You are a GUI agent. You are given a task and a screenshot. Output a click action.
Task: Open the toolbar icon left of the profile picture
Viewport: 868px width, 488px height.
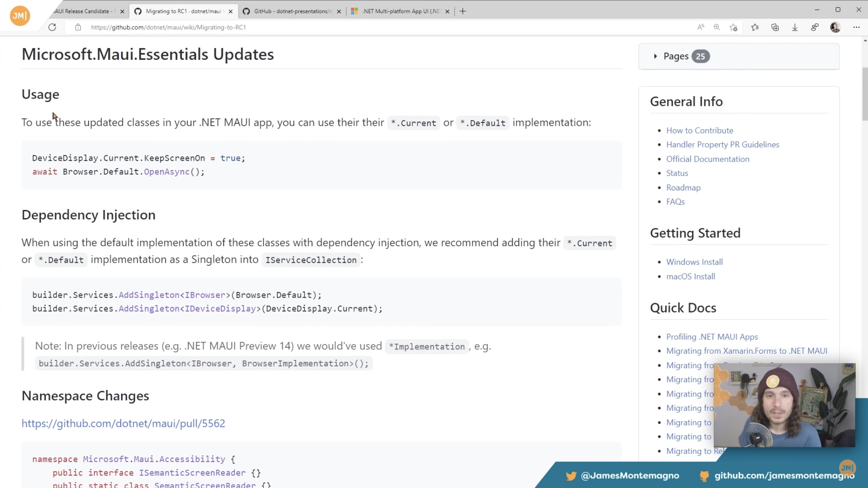coord(814,27)
